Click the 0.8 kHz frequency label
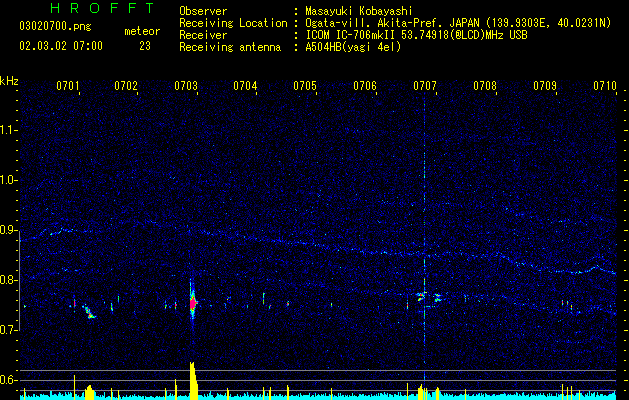 [x=8, y=280]
